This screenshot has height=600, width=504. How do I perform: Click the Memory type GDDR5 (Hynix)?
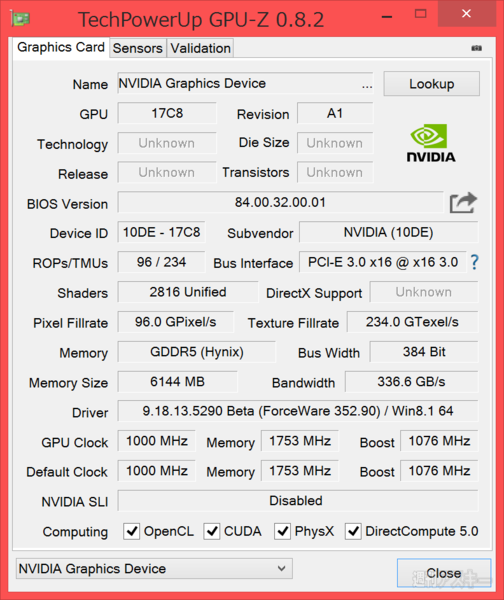pos(197,352)
